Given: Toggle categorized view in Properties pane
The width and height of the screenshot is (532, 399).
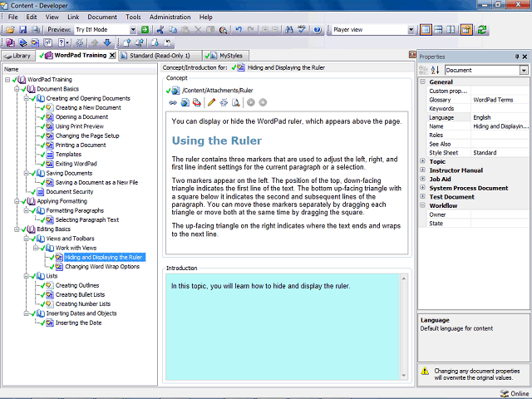Looking at the screenshot, I should pos(423,70).
